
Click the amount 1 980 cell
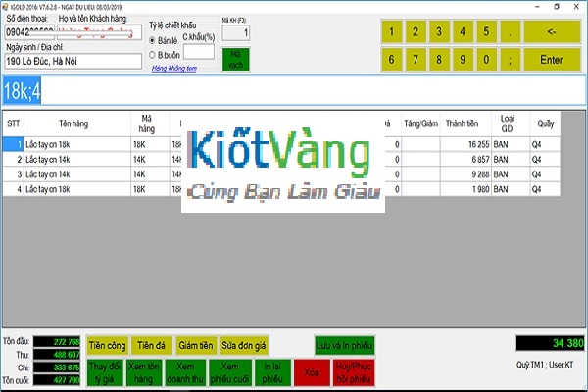465,189
